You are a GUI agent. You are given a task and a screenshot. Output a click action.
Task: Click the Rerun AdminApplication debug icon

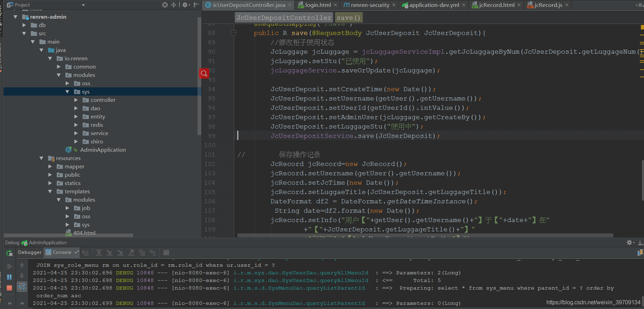[9, 253]
